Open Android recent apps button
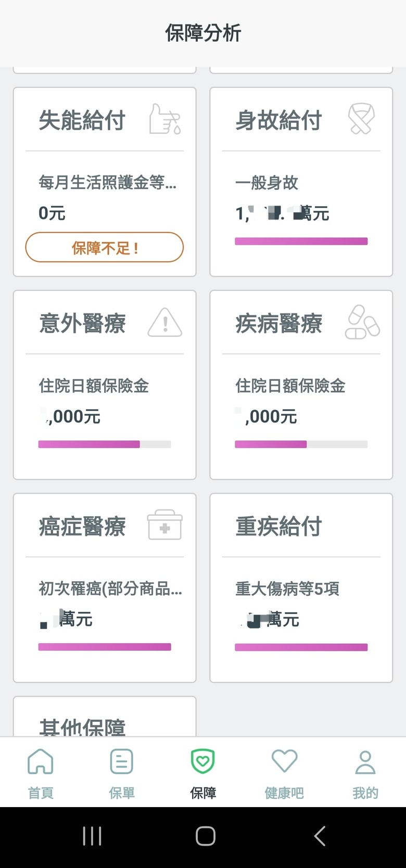The height and width of the screenshot is (868, 406). (x=92, y=836)
